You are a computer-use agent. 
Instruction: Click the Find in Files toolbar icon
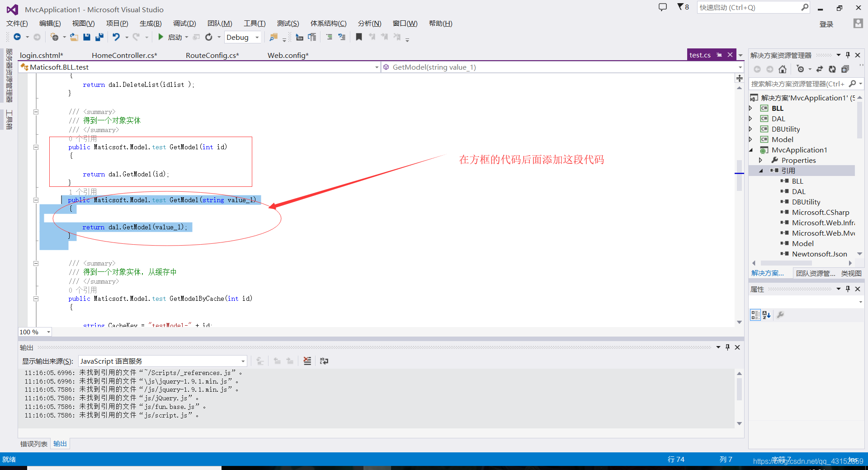[x=274, y=37]
